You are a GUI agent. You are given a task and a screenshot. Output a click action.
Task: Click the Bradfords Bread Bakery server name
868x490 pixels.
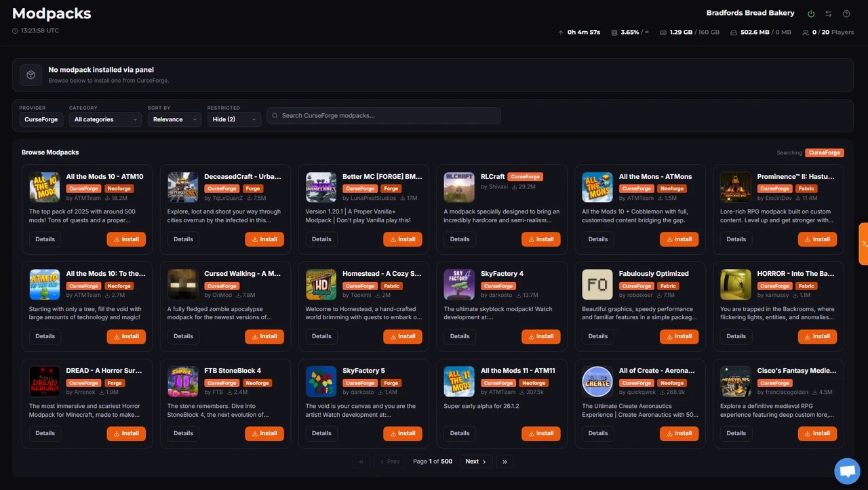click(751, 13)
